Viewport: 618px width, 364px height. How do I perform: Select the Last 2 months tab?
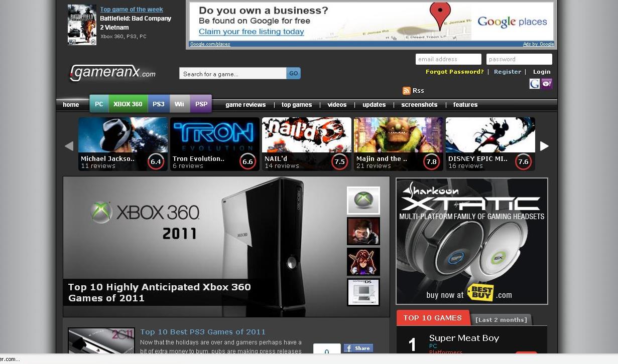pos(501,319)
